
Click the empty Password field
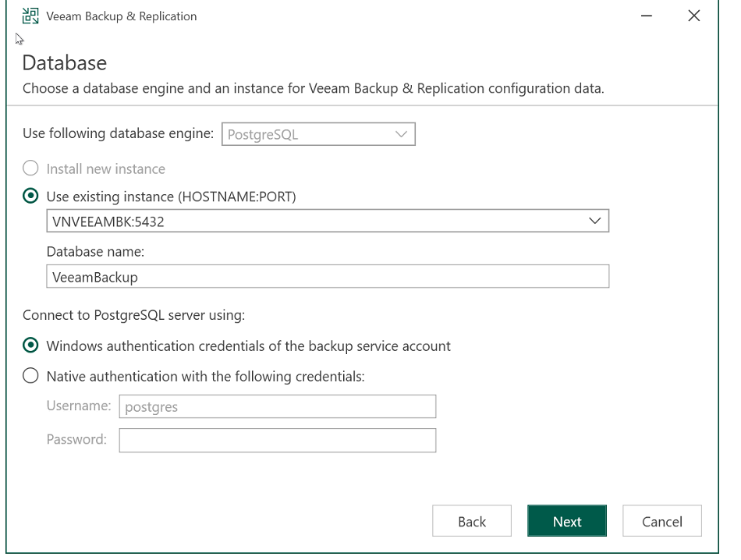pyautogui.click(x=278, y=441)
